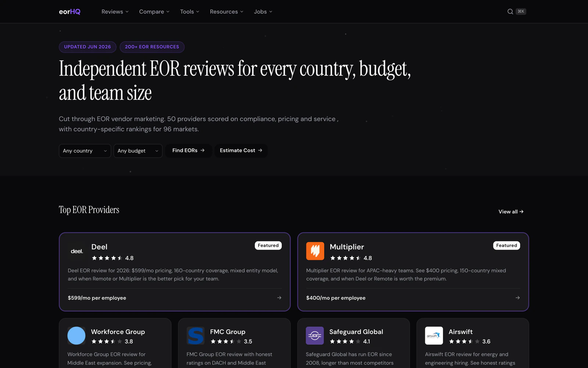Image resolution: width=588 pixels, height=368 pixels.
Task: Click the Featured badge on Multiplier card
Action: pos(506,245)
